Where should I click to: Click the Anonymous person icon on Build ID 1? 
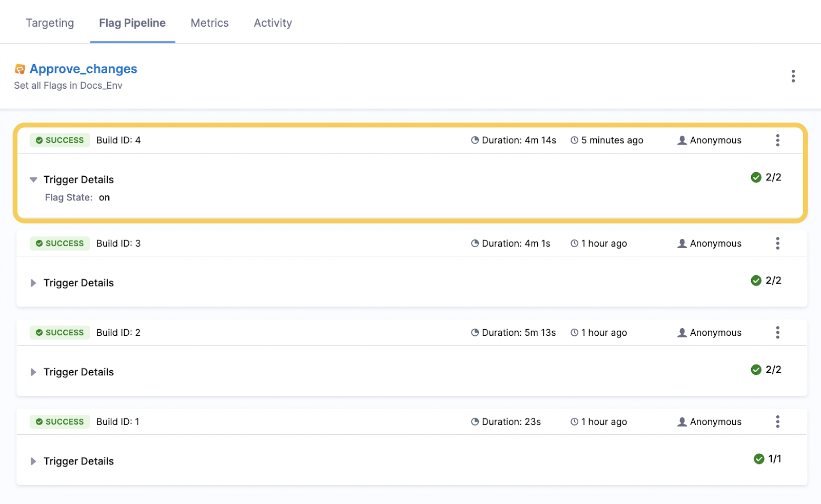tap(681, 421)
